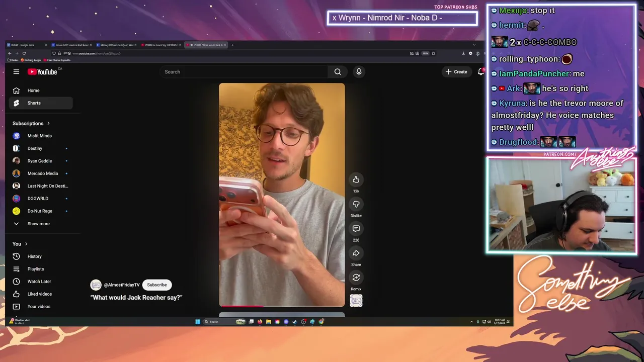Open Clair Obscur bookmark
This screenshot has width=644, height=362.
57,60
